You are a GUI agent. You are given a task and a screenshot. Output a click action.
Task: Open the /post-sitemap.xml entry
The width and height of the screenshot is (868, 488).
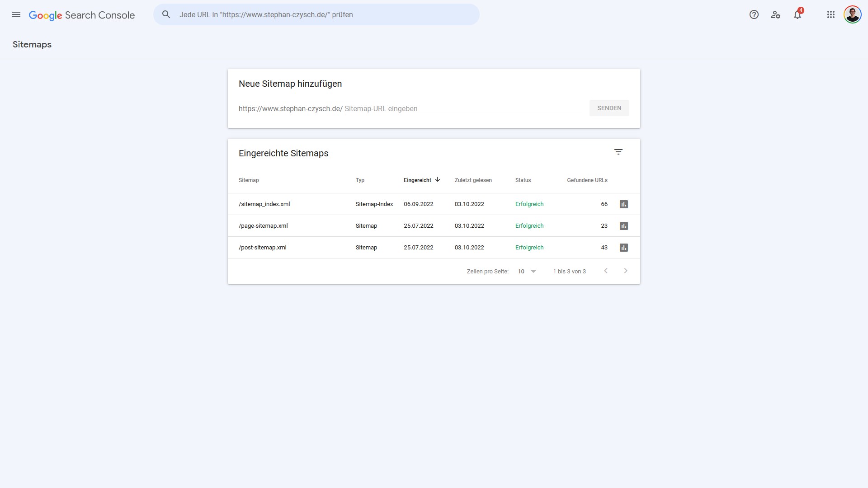263,248
